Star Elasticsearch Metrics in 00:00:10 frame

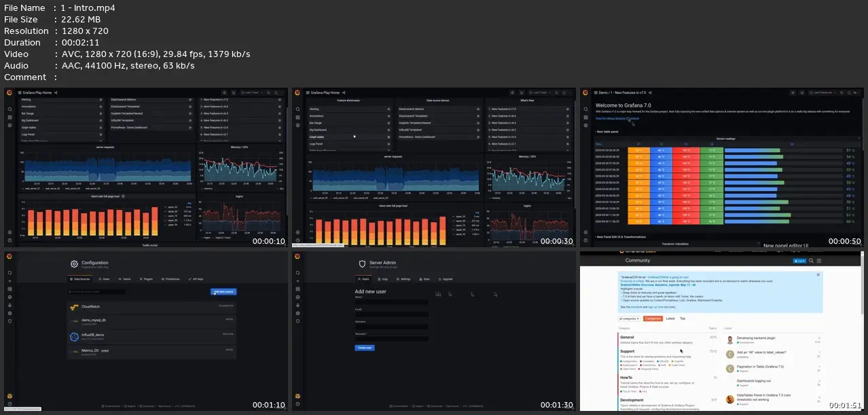190,100
